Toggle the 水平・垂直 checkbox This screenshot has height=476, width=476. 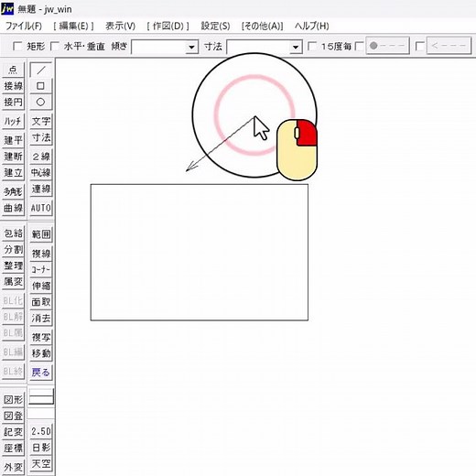point(55,47)
